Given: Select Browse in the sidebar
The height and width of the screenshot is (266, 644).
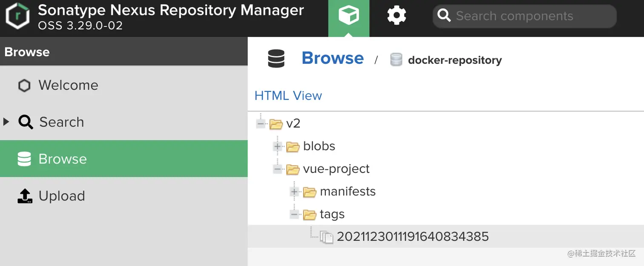Looking at the screenshot, I should (x=124, y=159).
